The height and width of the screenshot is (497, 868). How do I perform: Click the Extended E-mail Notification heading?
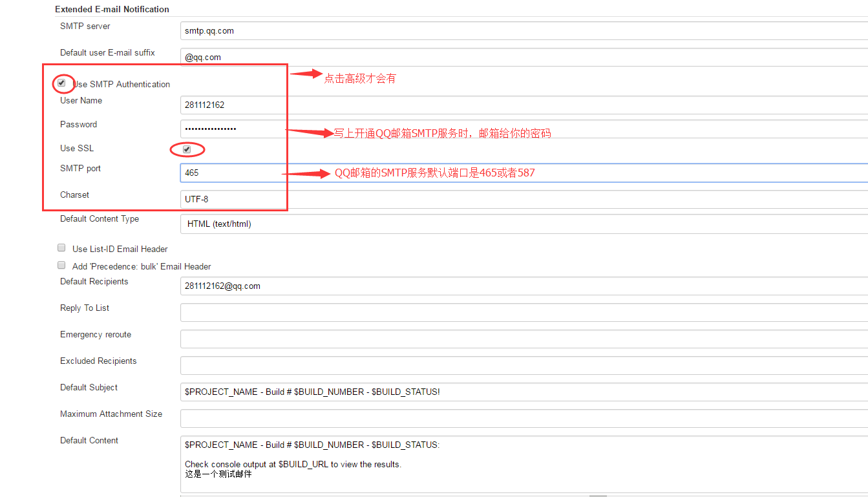[112, 9]
